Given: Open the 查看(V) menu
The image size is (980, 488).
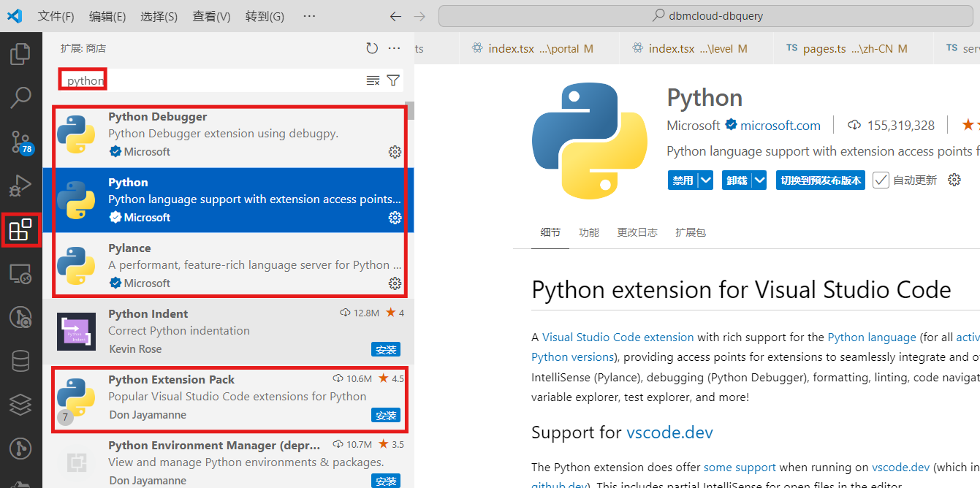Looking at the screenshot, I should pos(211,16).
